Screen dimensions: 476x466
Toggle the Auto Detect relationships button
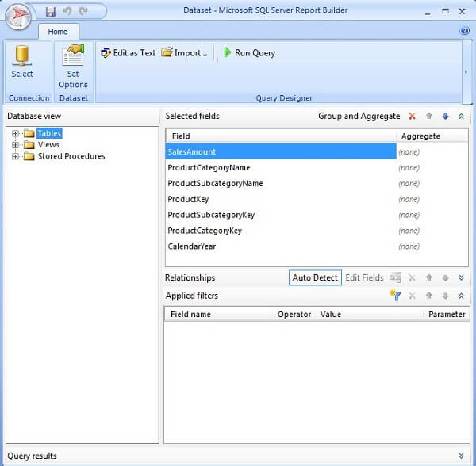(x=315, y=277)
